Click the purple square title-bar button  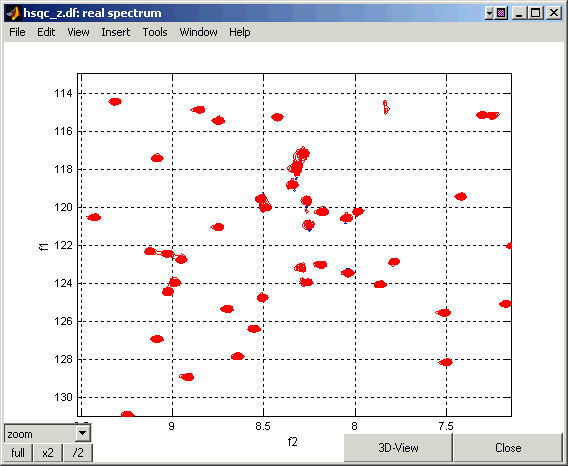501,13
